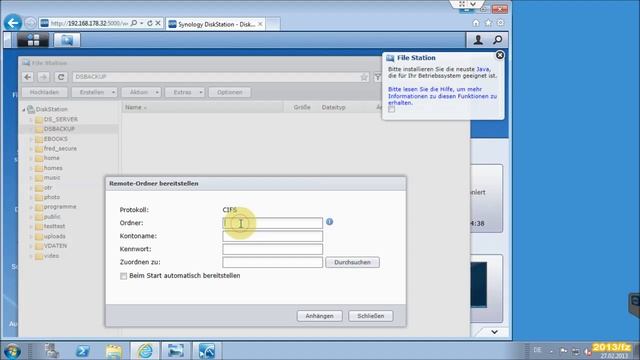640x360 pixels.
Task: Select the VDATEN folder in the tree
Action: point(55,246)
